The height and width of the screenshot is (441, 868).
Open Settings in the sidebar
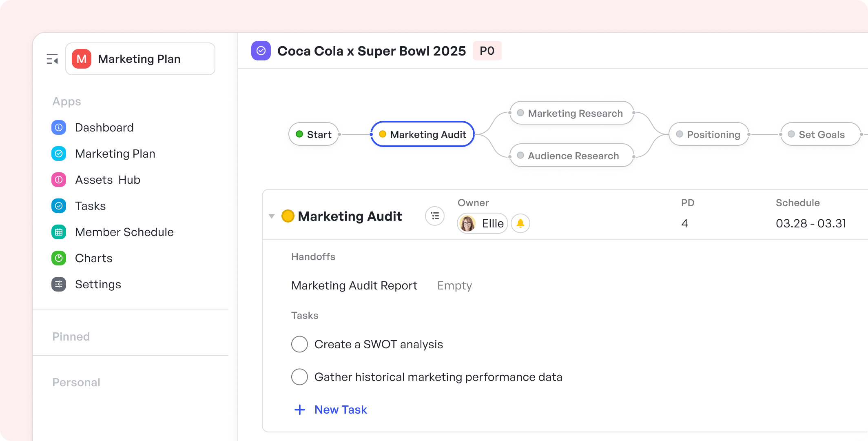tap(98, 284)
